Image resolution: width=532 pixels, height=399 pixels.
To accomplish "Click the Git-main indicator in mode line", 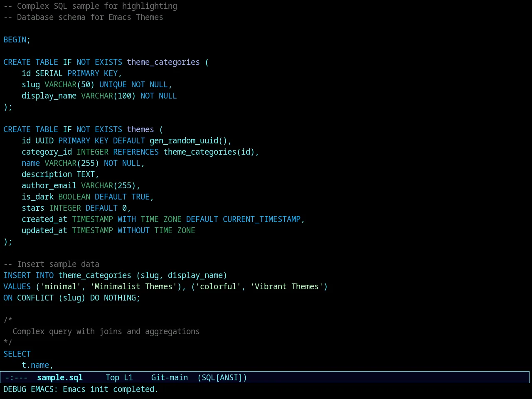I will click(x=170, y=377).
